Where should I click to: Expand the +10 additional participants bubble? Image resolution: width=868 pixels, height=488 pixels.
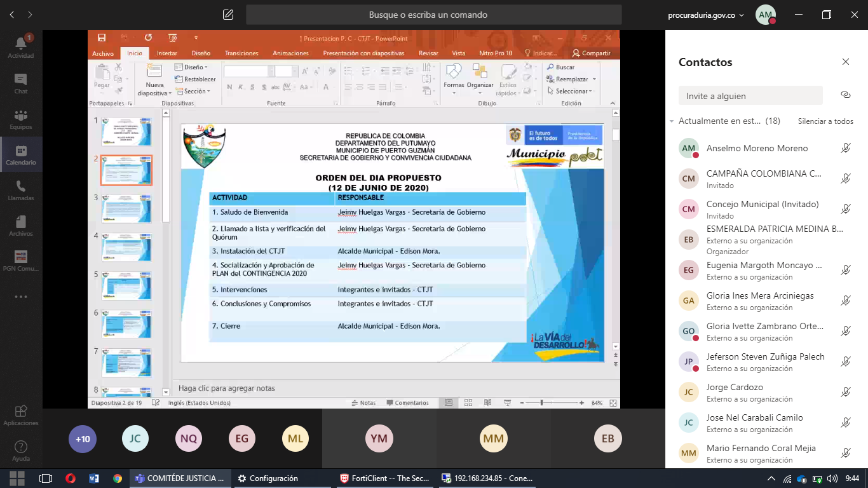[83, 439]
